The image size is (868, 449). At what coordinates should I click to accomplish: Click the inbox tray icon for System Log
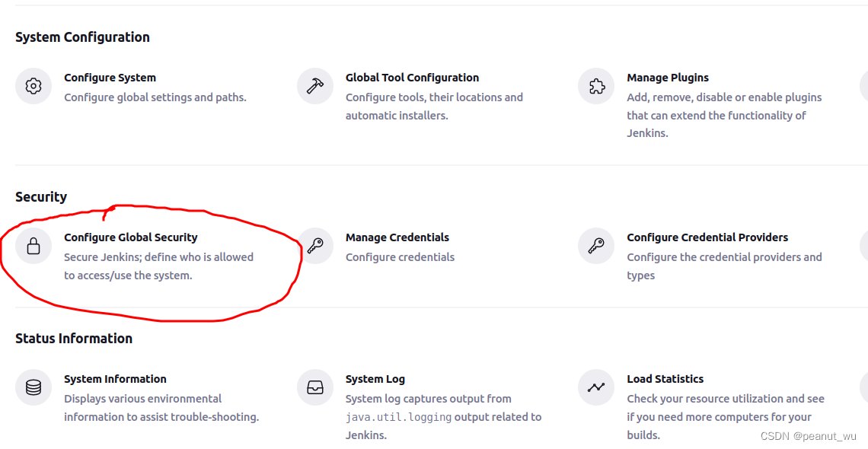315,387
